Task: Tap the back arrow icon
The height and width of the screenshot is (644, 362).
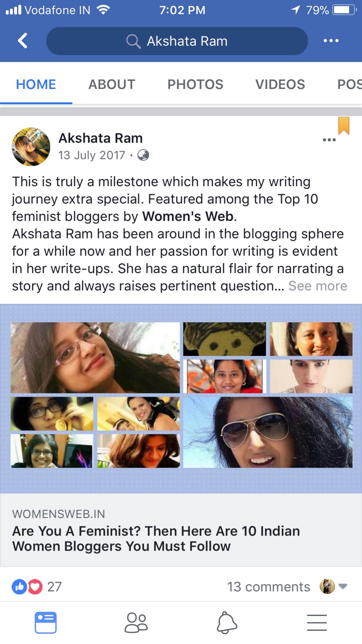Action: 23,41
